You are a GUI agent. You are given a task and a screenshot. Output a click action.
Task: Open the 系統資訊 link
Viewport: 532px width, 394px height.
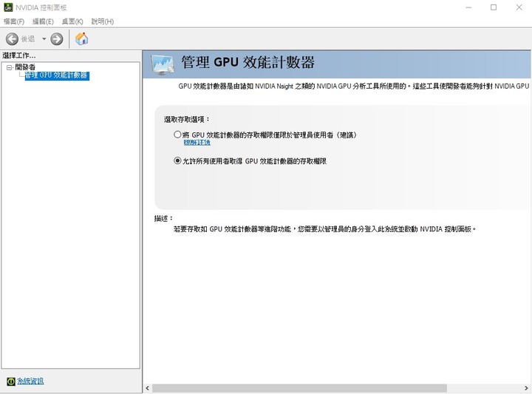[30, 381]
